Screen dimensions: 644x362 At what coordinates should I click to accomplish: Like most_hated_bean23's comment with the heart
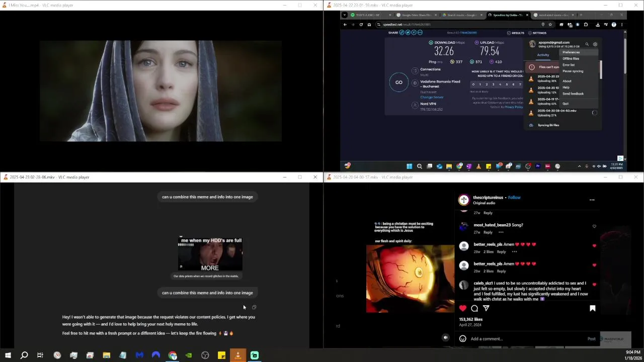pyautogui.click(x=594, y=226)
